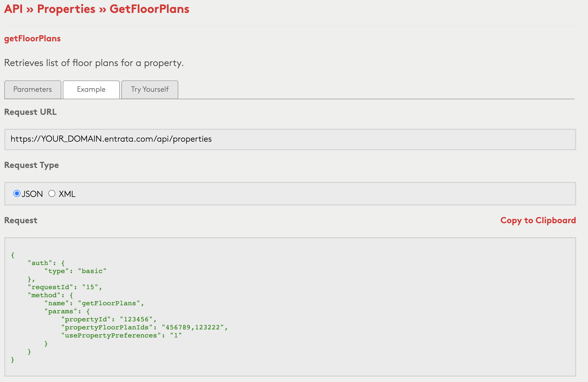Go to Properties breadcrumb link

[66, 9]
